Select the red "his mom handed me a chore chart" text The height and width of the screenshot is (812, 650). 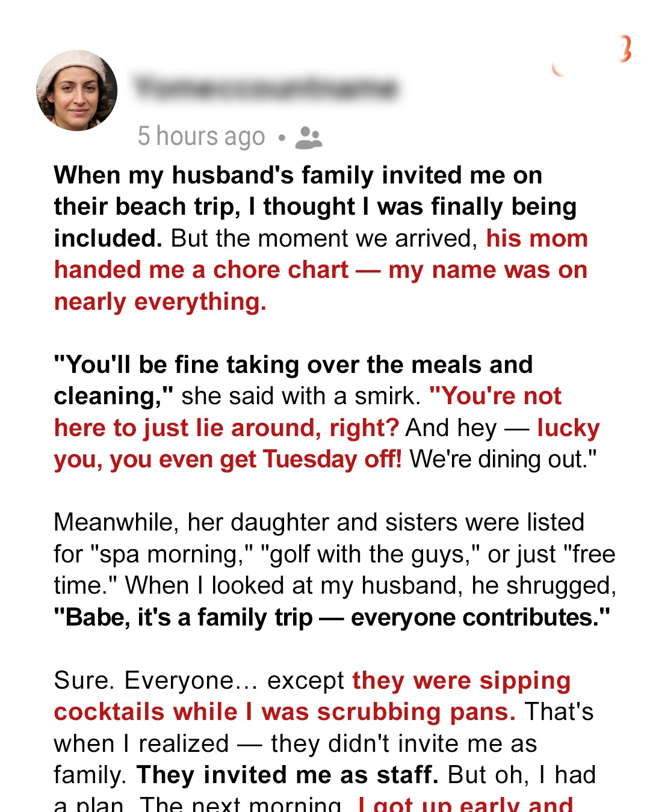pyautogui.click(x=320, y=270)
